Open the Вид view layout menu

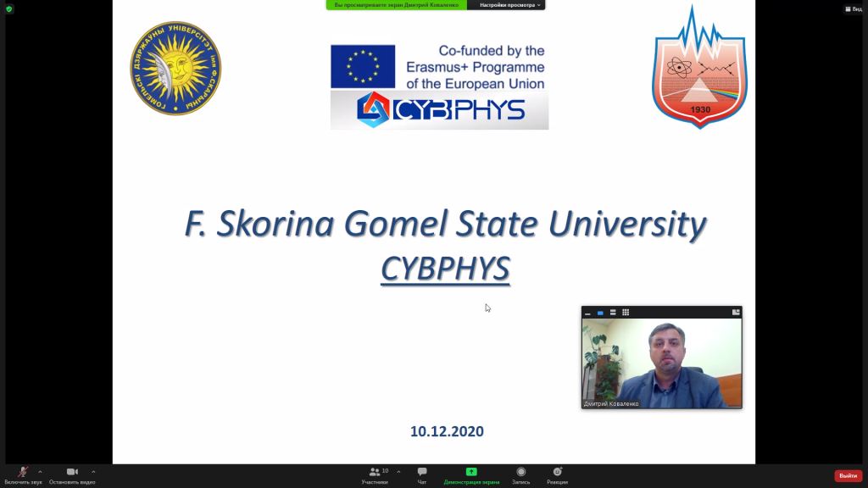854,8
